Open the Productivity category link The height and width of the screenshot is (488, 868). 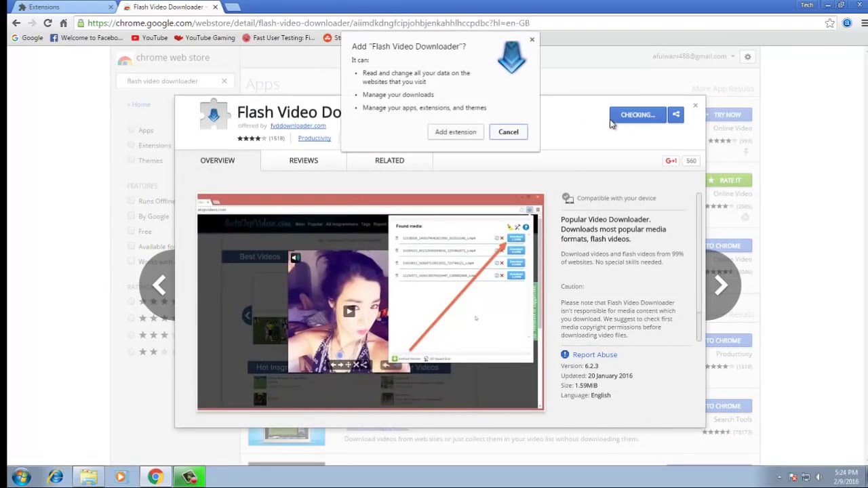tap(314, 138)
